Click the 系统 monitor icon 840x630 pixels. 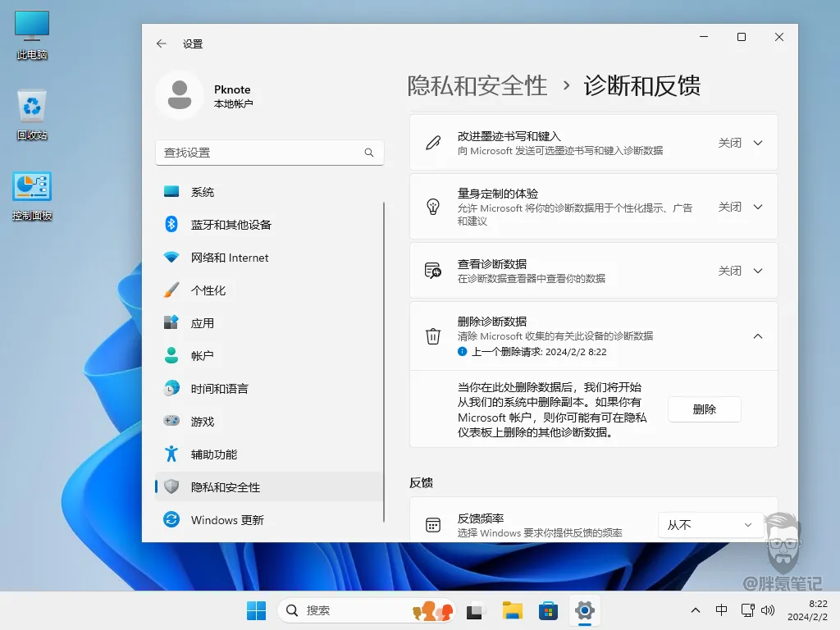pyautogui.click(x=171, y=192)
